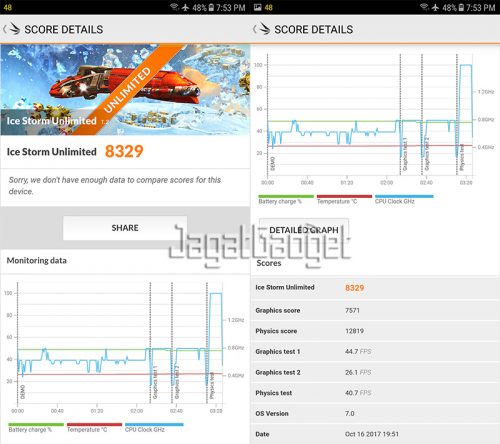Open the DETAILED GRAPH button
Viewport: 500px width, 444px height.
304,230
